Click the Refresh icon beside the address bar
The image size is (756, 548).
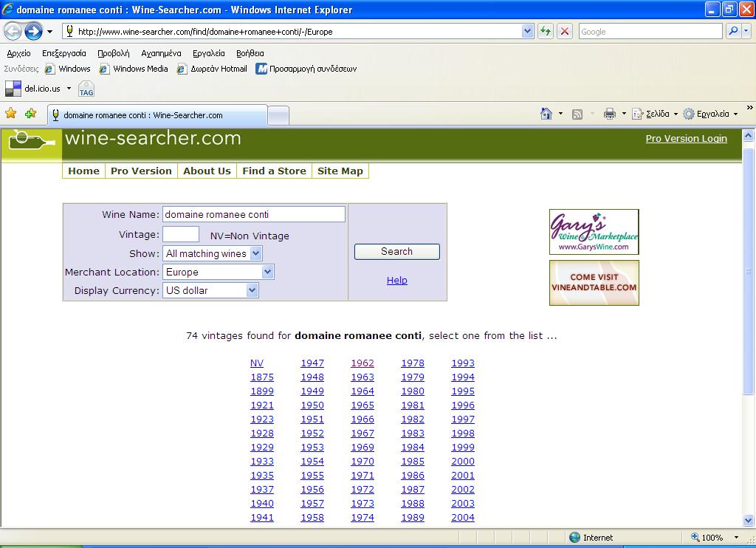[x=546, y=31]
